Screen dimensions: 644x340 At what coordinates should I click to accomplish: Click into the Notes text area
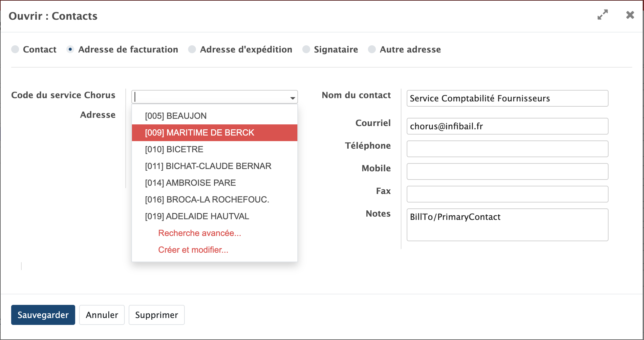[x=507, y=225]
